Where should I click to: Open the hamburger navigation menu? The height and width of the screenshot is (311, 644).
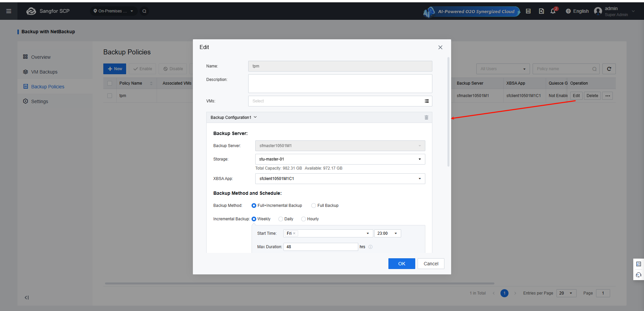(x=9, y=11)
